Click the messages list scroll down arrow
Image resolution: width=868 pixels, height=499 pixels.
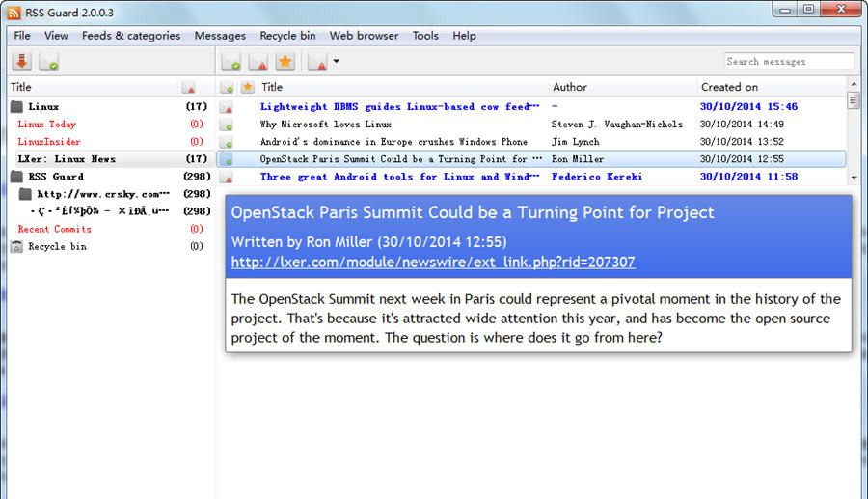(854, 178)
